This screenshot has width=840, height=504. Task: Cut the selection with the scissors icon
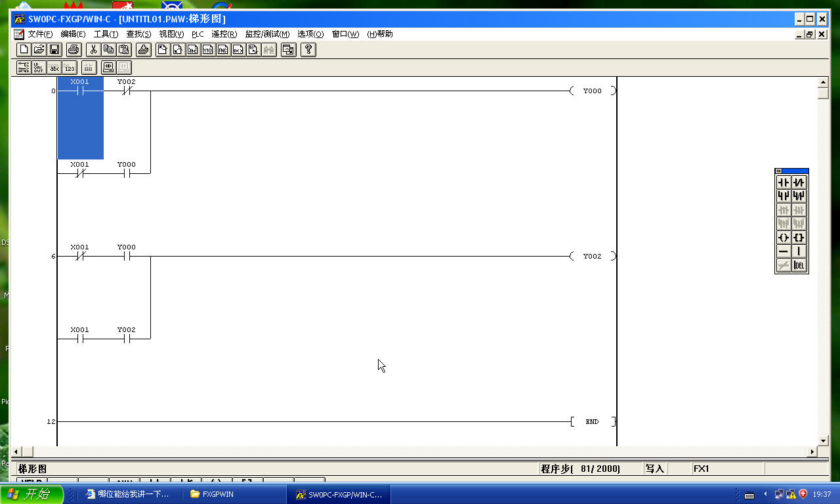click(x=93, y=50)
